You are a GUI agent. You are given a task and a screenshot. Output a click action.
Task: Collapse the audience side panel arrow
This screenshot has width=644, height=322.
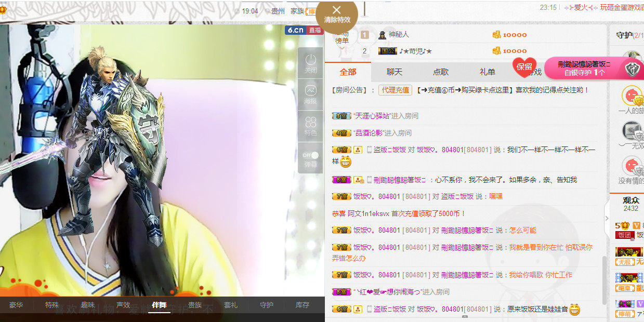(x=607, y=219)
